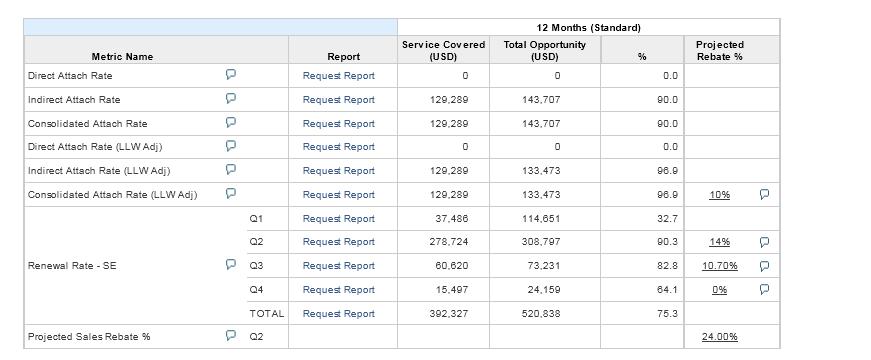871x360 pixels.
Task: Click the Report column header
Action: pos(343,56)
